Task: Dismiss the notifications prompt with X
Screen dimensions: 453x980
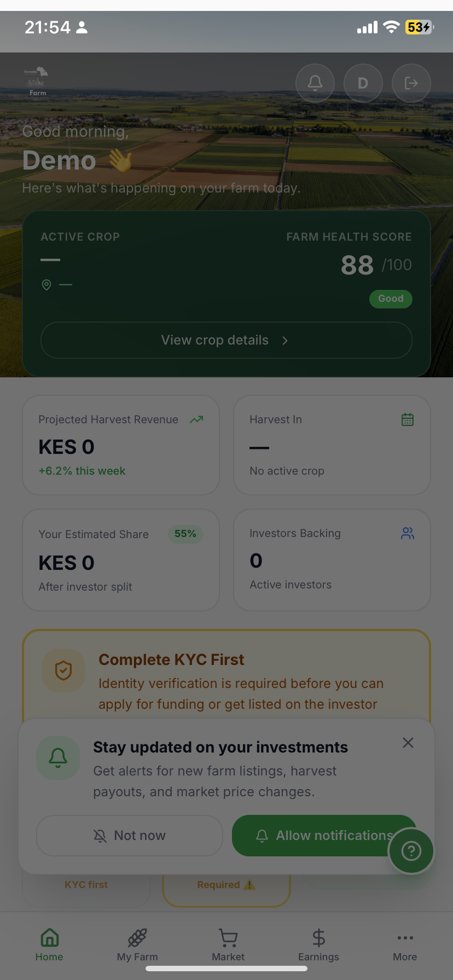Action: point(408,743)
